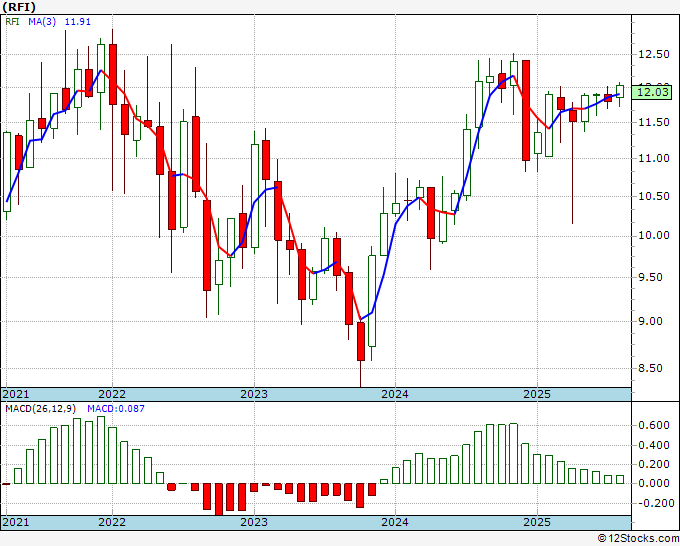Viewport: 680px width, 546px height.
Task: Click the deepest red MACD histogram bar
Action: 219,499
